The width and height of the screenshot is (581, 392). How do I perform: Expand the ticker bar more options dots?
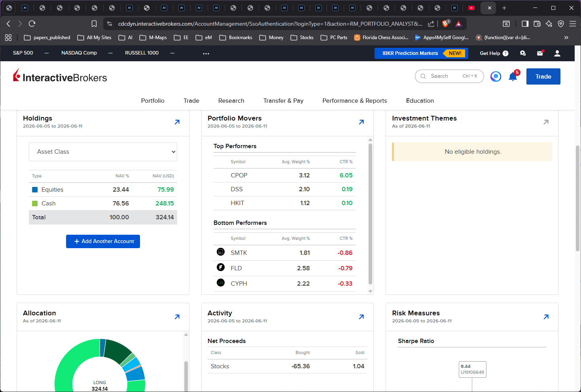[x=206, y=53]
